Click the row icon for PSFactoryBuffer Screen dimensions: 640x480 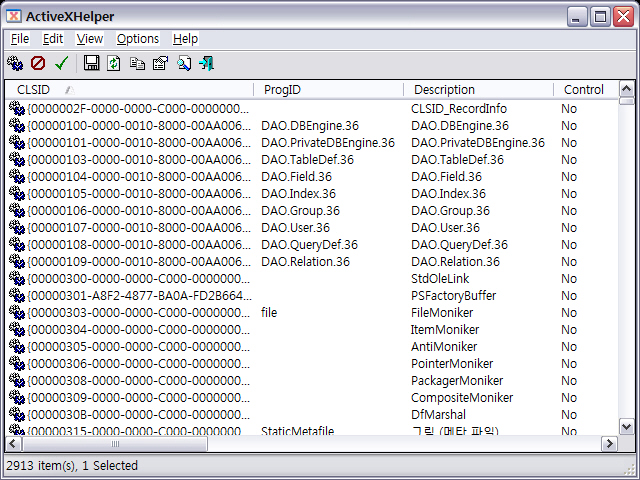coord(17,296)
